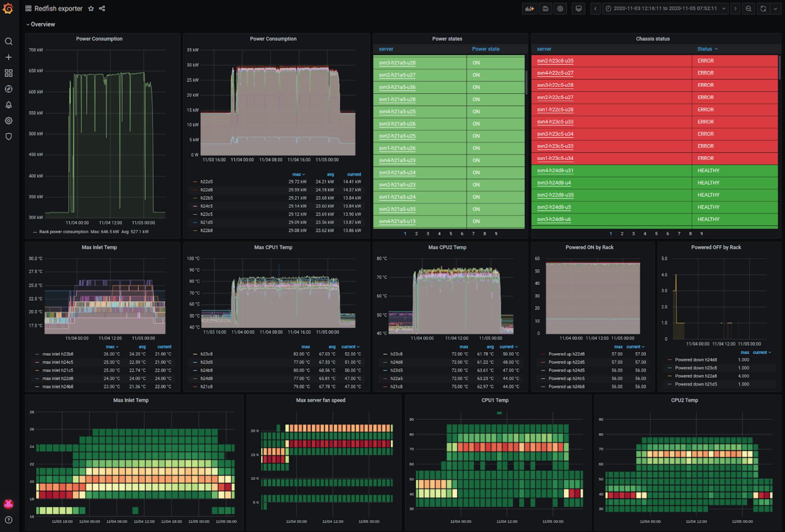This screenshot has width=785, height=532.
Task: Shift time range forward with right arrow
Action: pyautogui.click(x=735, y=8)
